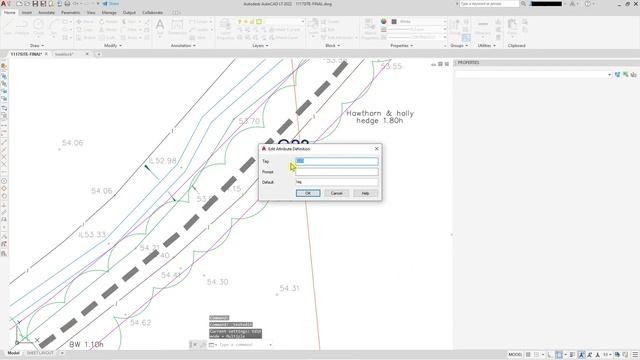Expand the Annotation panel dropdown
The image size is (640, 360).
pyautogui.click(x=183, y=46)
